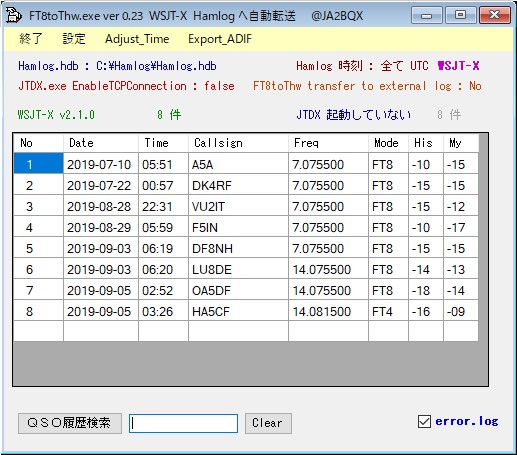
Task: Click the Clear button
Action: (268, 423)
